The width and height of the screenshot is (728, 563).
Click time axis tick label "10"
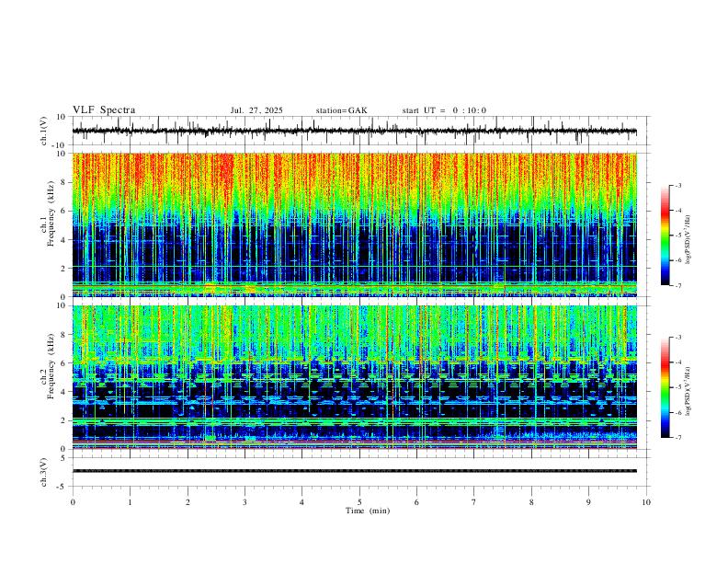[646, 502]
